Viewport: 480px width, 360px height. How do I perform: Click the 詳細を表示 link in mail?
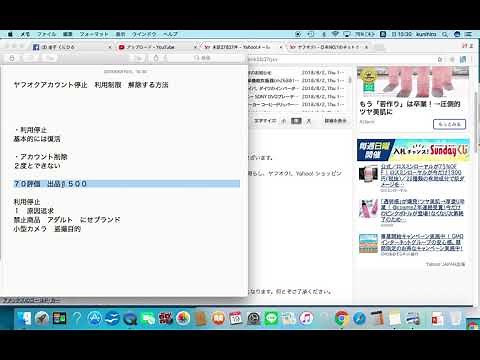(x=335, y=121)
